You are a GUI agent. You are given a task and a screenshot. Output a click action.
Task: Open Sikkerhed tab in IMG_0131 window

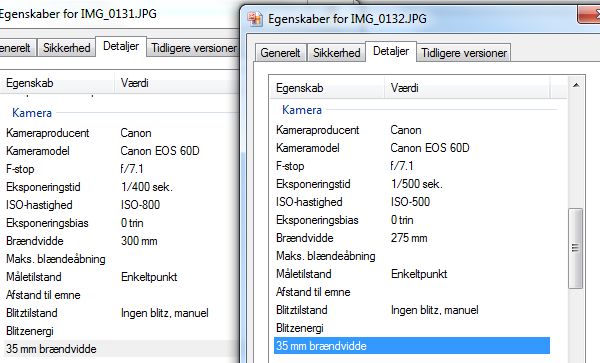point(67,48)
